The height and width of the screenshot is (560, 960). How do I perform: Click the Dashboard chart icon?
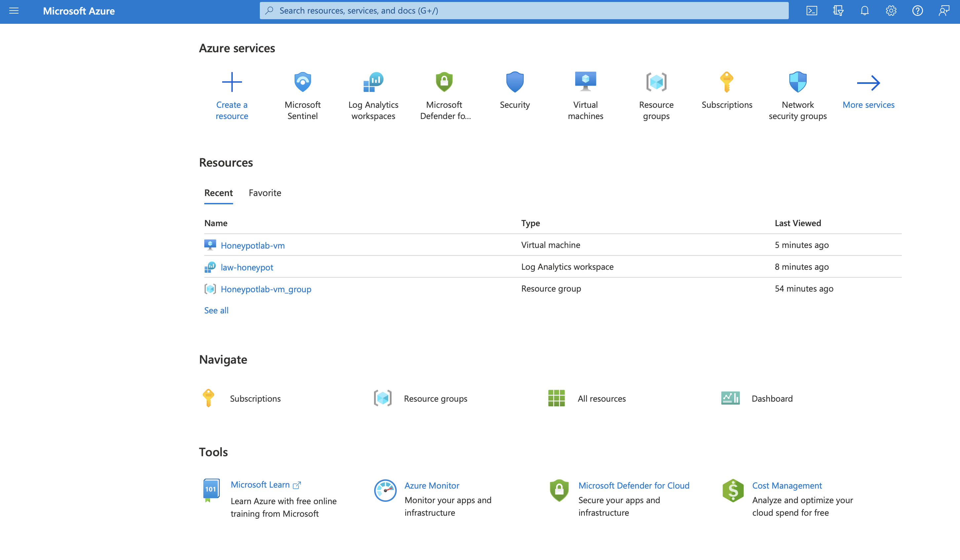(x=730, y=398)
